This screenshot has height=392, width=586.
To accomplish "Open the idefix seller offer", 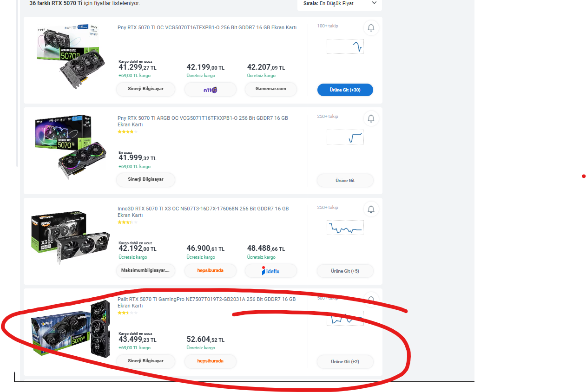I will click(271, 270).
